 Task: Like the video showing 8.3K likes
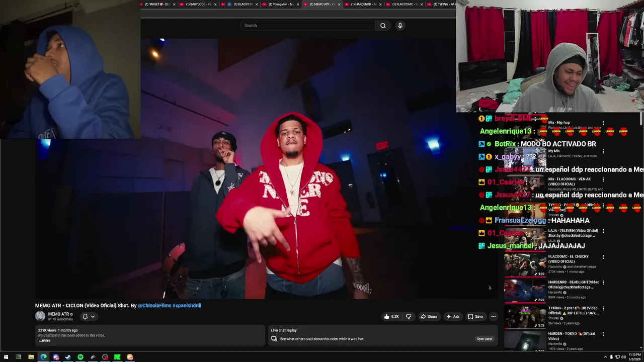pos(391,316)
